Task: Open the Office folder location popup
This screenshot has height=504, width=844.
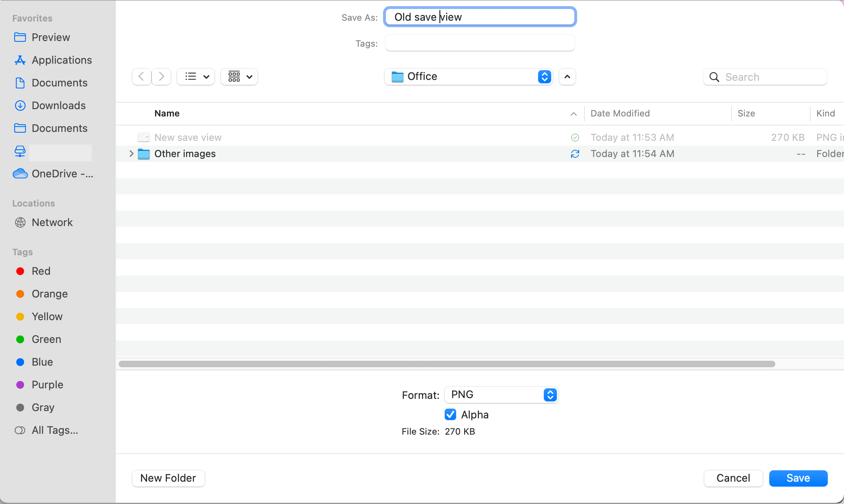Action: 469,76
